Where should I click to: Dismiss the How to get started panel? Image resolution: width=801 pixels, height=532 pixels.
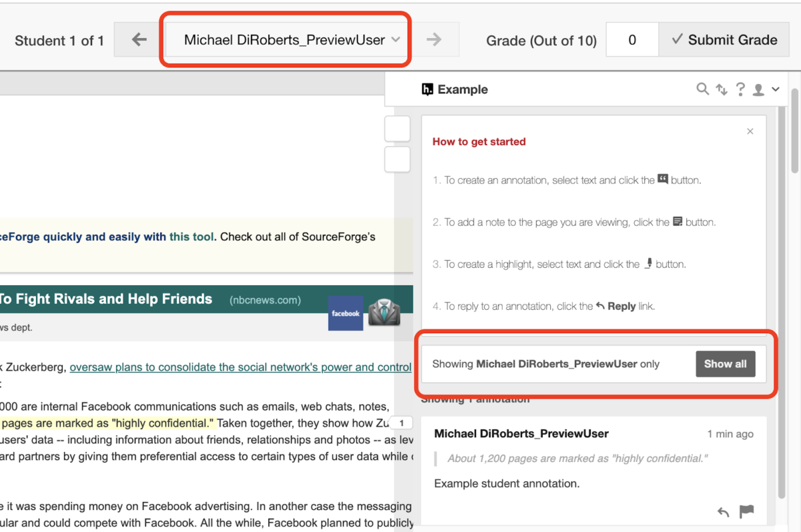point(750,131)
